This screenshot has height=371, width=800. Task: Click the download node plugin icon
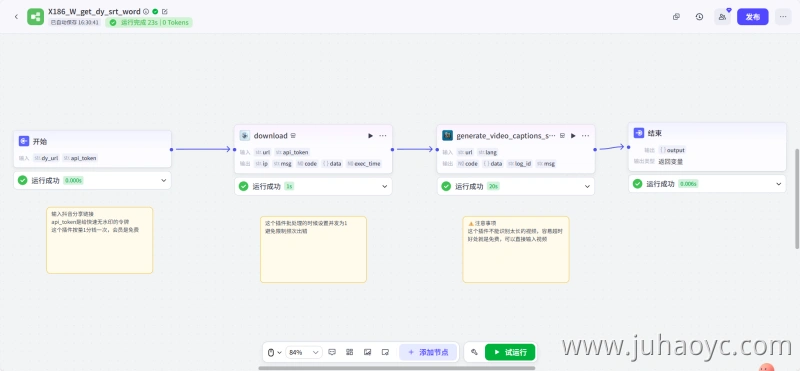pyautogui.click(x=245, y=136)
